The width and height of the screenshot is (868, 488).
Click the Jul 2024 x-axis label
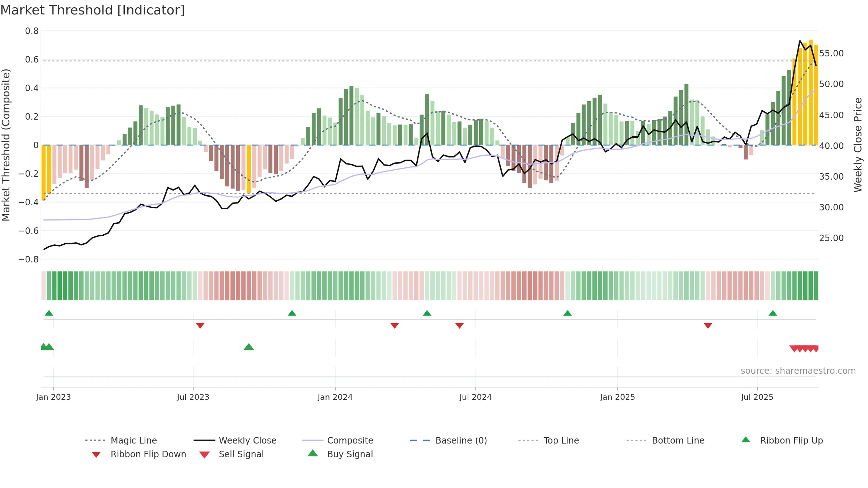coord(476,397)
